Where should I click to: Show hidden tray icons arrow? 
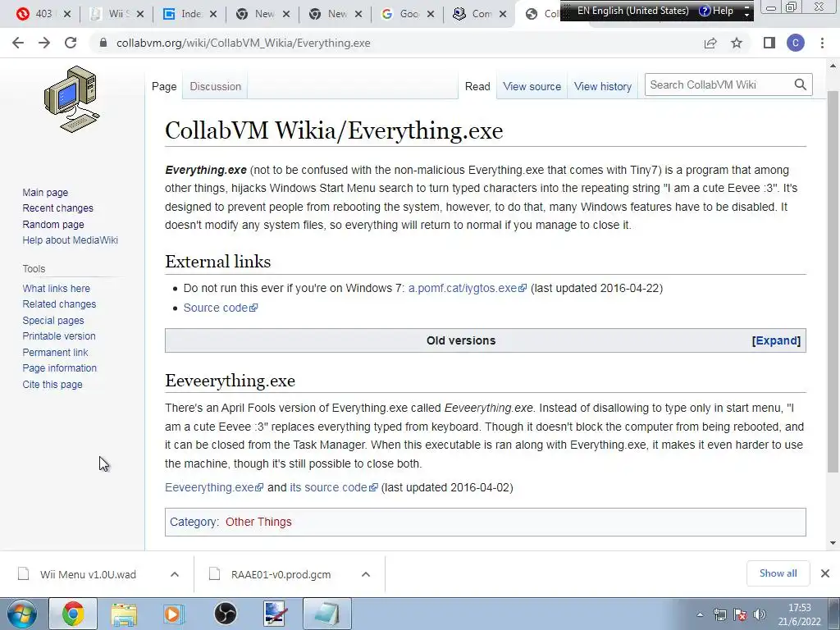[700, 614]
